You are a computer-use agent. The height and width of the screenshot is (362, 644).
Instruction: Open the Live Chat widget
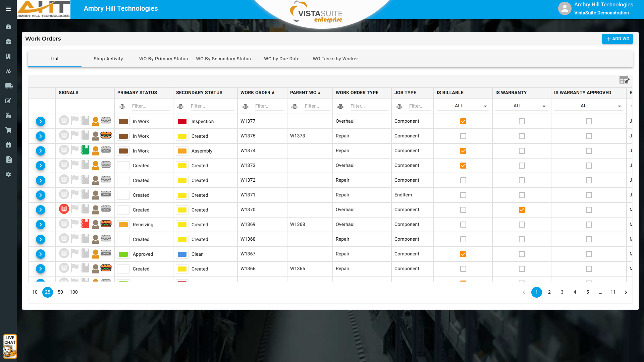click(10, 346)
